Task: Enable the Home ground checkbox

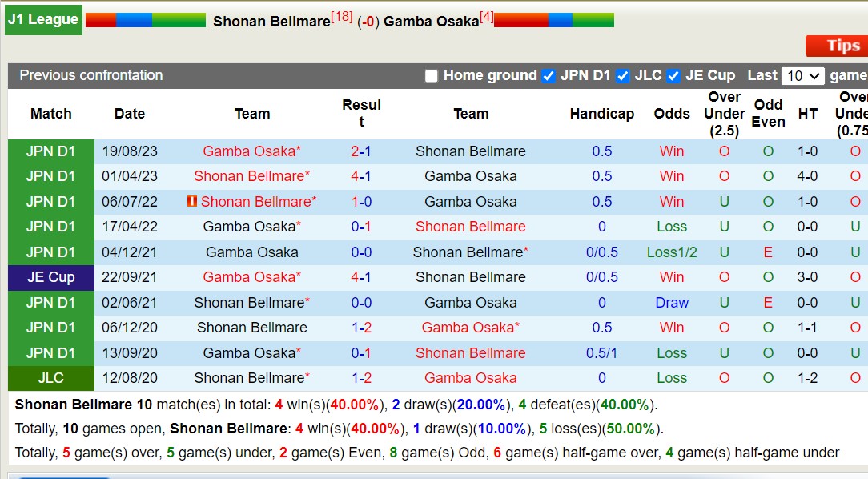Action: [431, 76]
